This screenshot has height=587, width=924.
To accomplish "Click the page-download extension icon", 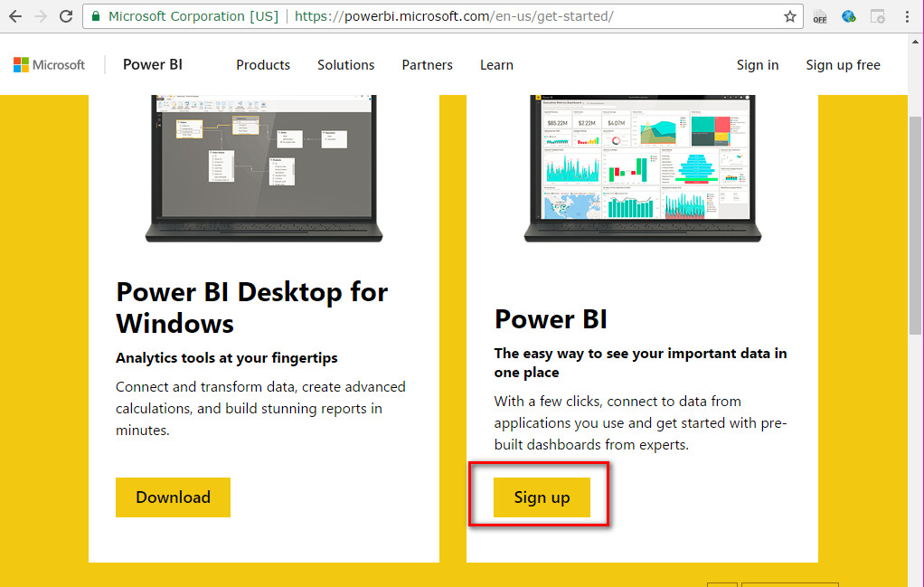I will 877,15.
